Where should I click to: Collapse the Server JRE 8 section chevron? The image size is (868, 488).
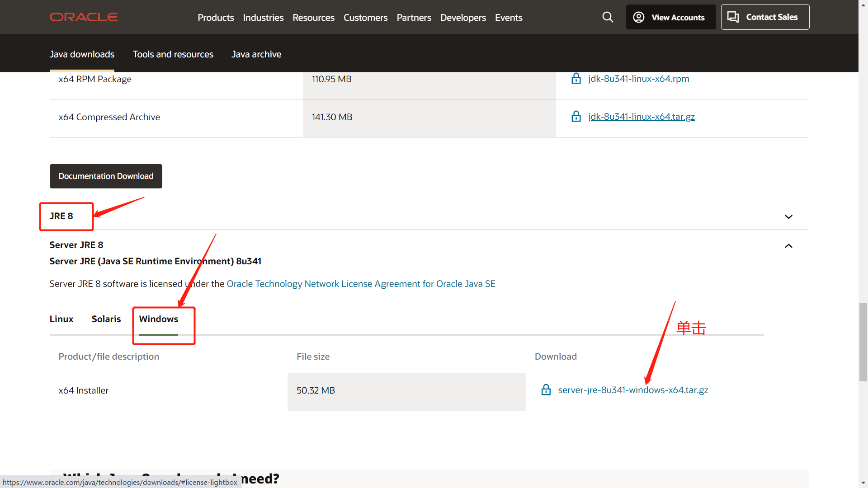[x=788, y=246]
